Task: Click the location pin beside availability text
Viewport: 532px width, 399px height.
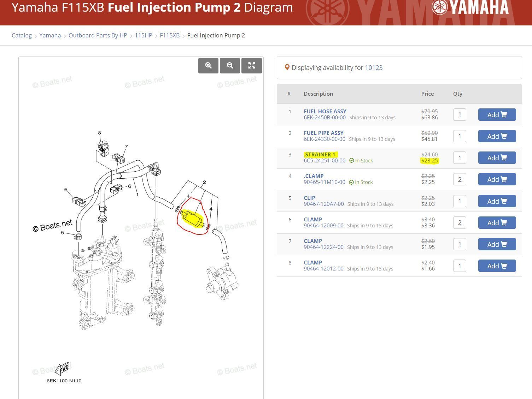Action: tap(287, 67)
